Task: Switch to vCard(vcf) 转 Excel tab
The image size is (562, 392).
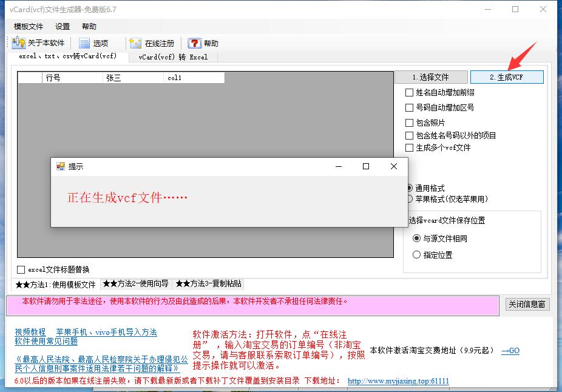Action: (x=172, y=57)
